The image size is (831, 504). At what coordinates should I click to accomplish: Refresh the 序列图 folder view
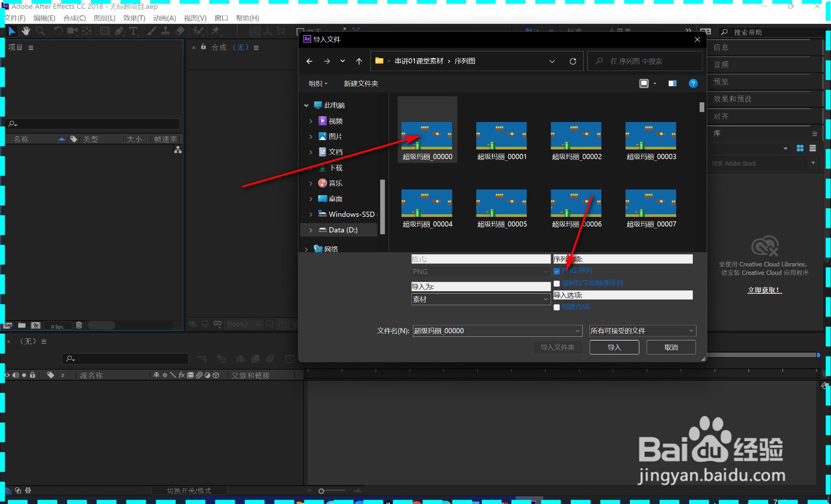coord(573,61)
